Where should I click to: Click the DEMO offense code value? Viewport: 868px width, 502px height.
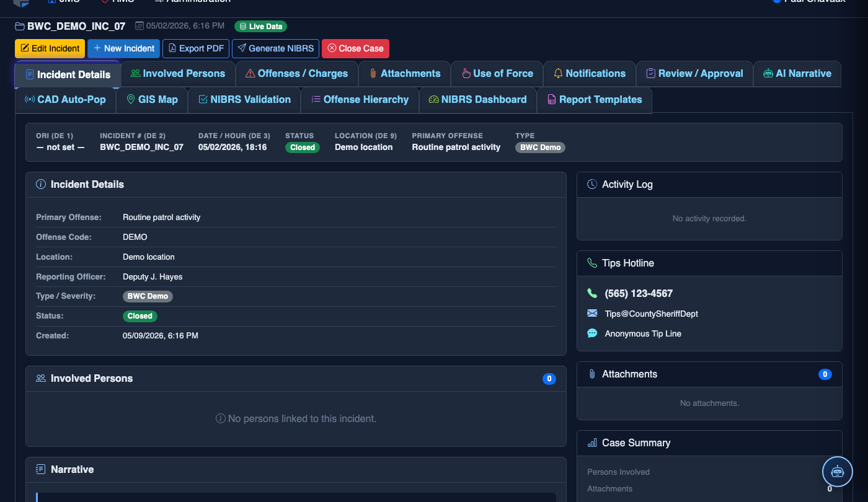click(135, 237)
